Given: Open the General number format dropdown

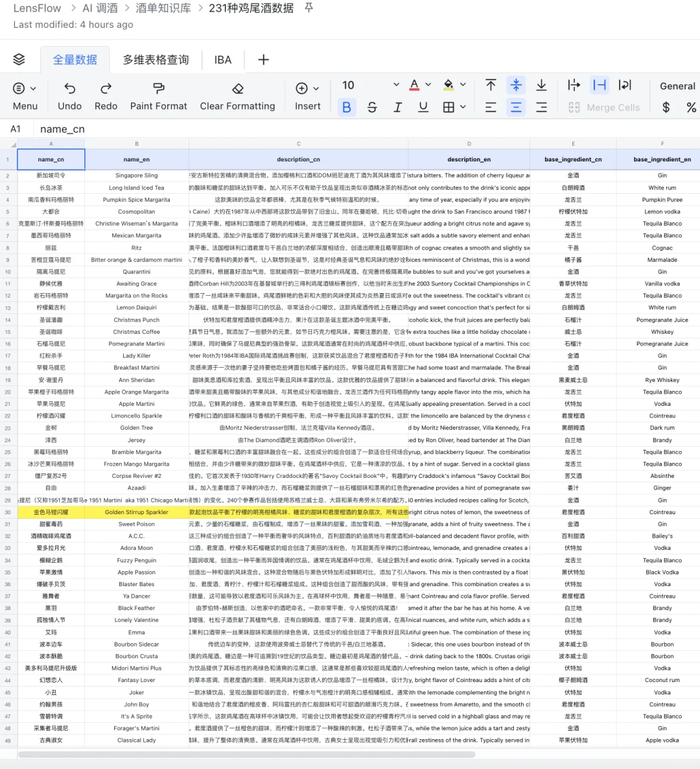Looking at the screenshot, I should 677,86.
